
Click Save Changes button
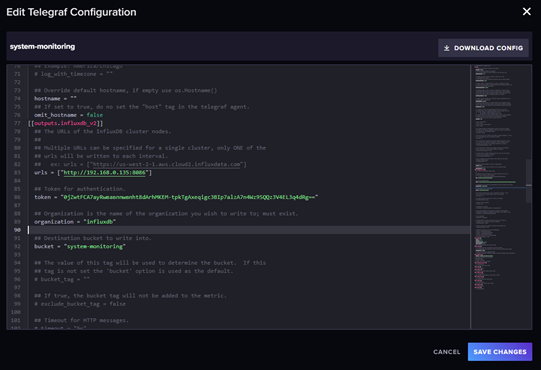(500, 352)
